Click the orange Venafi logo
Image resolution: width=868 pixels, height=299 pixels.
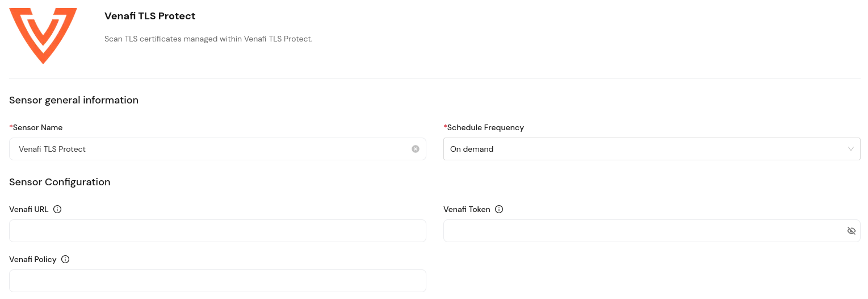tap(43, 36)
